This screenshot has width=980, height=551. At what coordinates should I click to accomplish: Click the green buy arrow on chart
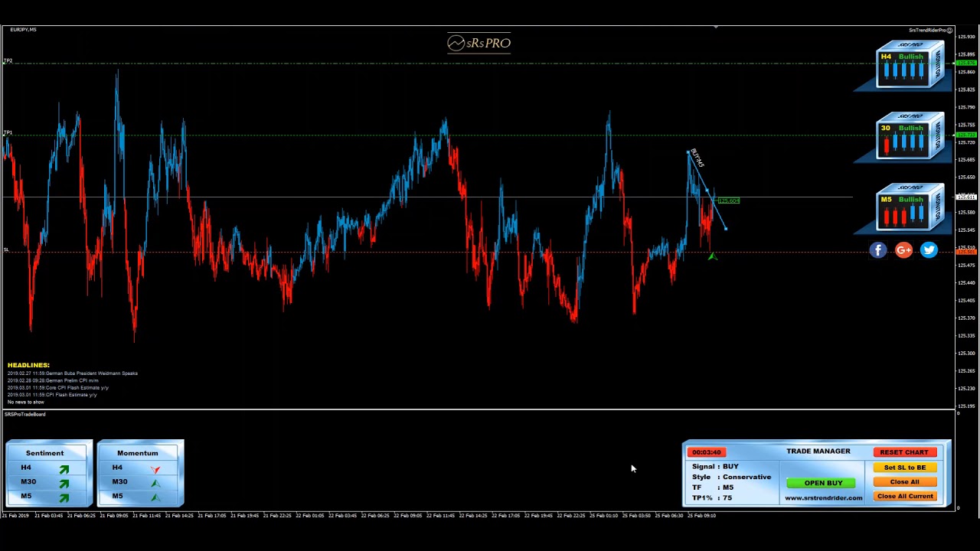(712, 257)
